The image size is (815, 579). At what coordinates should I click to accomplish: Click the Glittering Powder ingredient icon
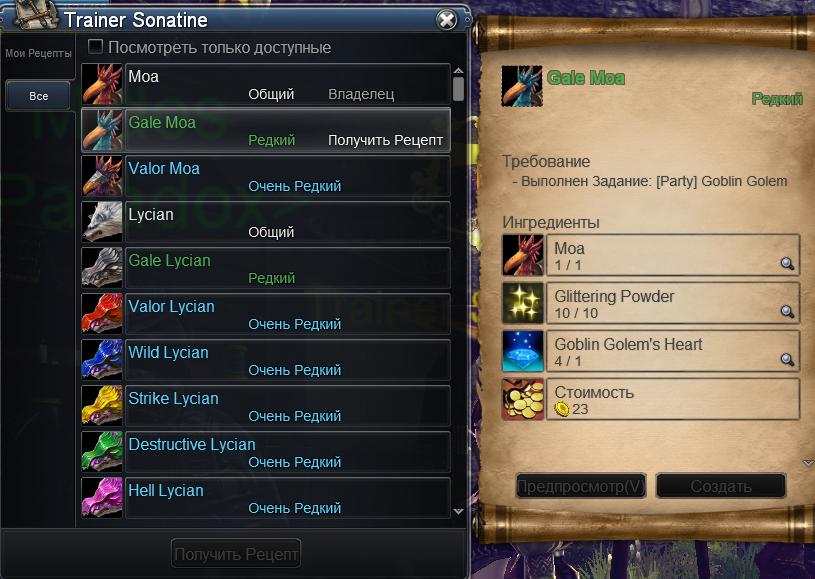pos(523,303)
